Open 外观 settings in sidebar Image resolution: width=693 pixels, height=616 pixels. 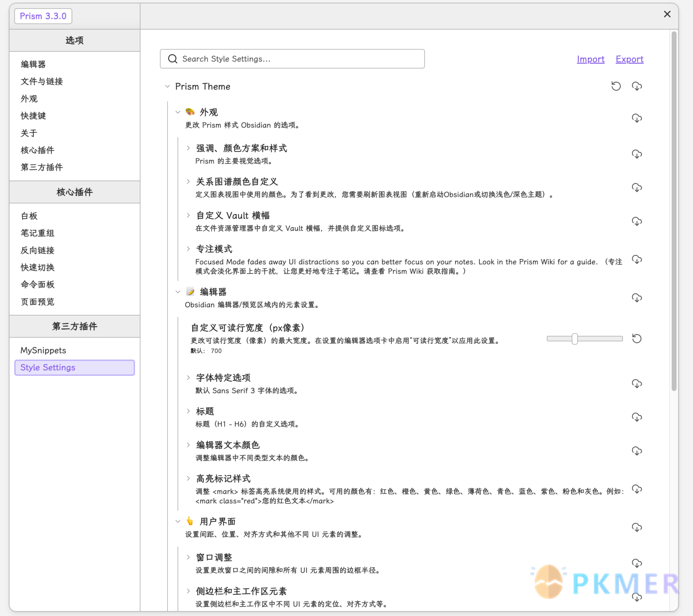point(75,99)
